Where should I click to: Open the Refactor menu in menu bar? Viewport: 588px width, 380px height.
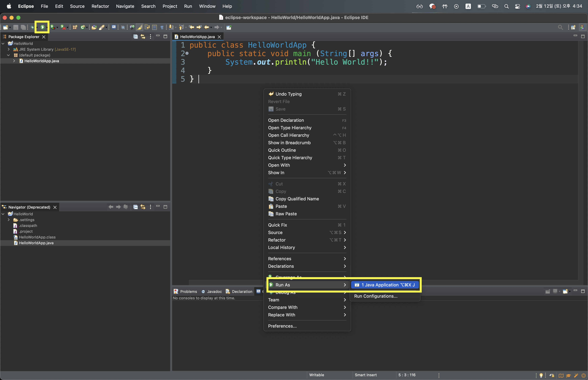pos(100,6)
